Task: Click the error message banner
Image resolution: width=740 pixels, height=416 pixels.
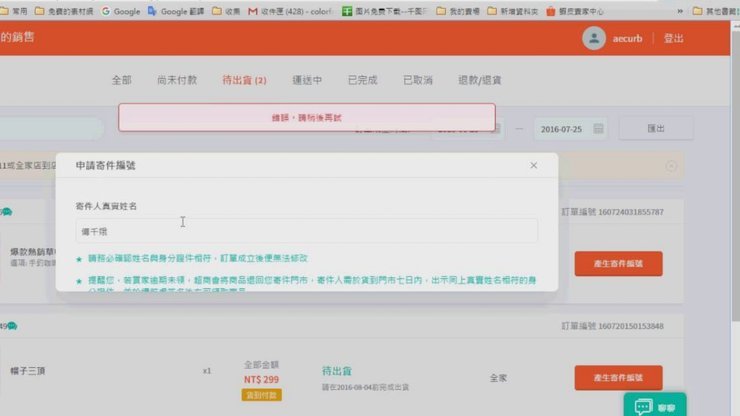Action: [307, 118]
